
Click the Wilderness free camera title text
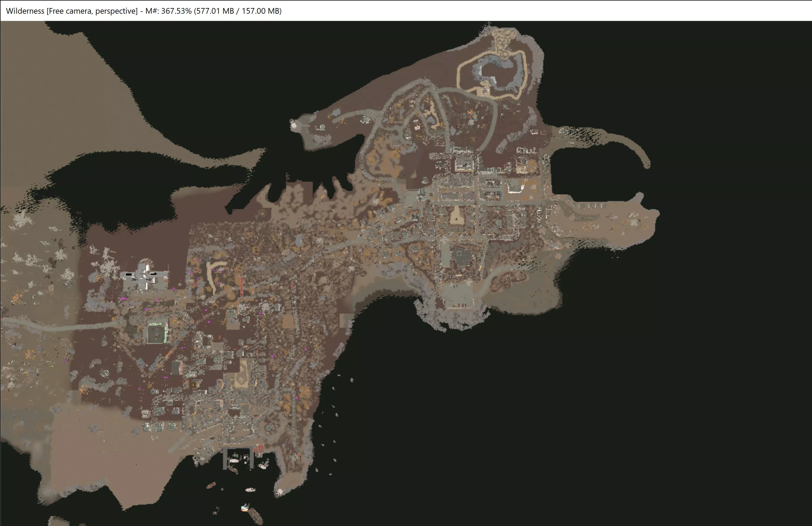pyautogui.click(x=144, y=11)
